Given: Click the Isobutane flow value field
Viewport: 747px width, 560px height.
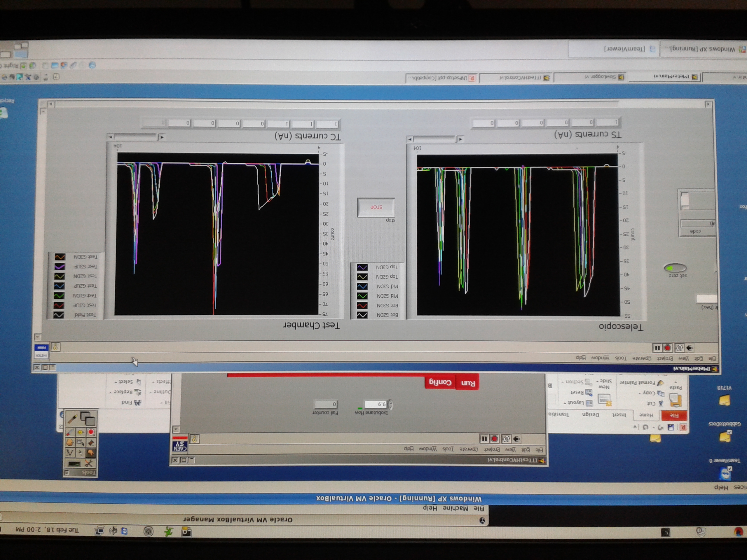Looking at the screenshot, I should 376,404.
